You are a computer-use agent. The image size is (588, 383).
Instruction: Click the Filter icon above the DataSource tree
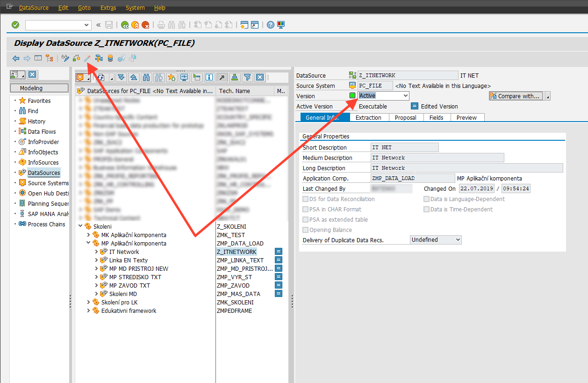pos(247,77)
